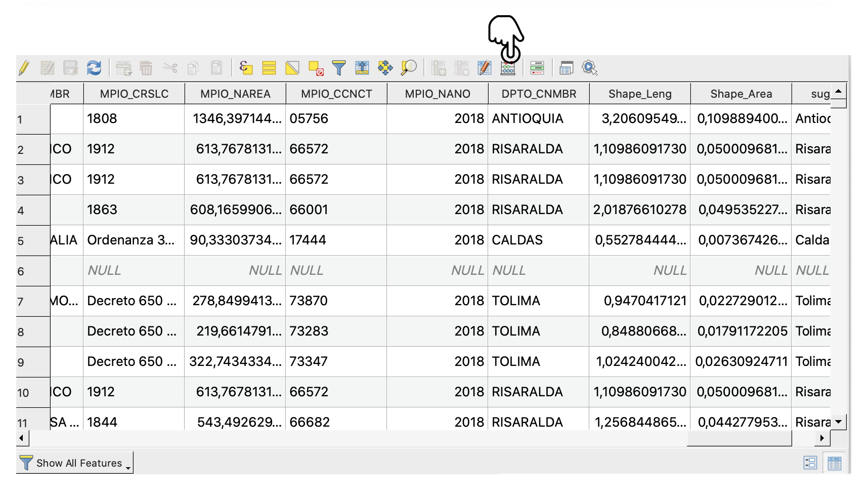Screen dimensions: 868x496
Task: Click Pan map to selected rows icon
Action: click(385, 67)
